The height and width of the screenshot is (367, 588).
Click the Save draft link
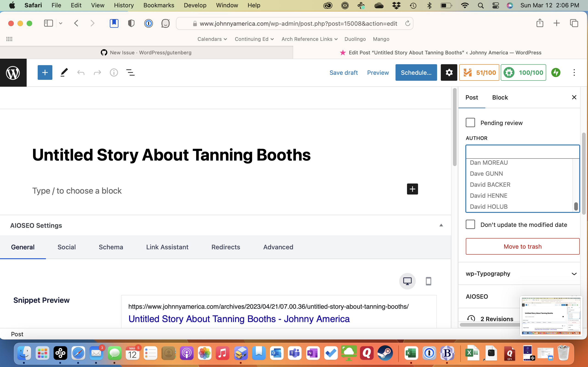pos(343,72)
